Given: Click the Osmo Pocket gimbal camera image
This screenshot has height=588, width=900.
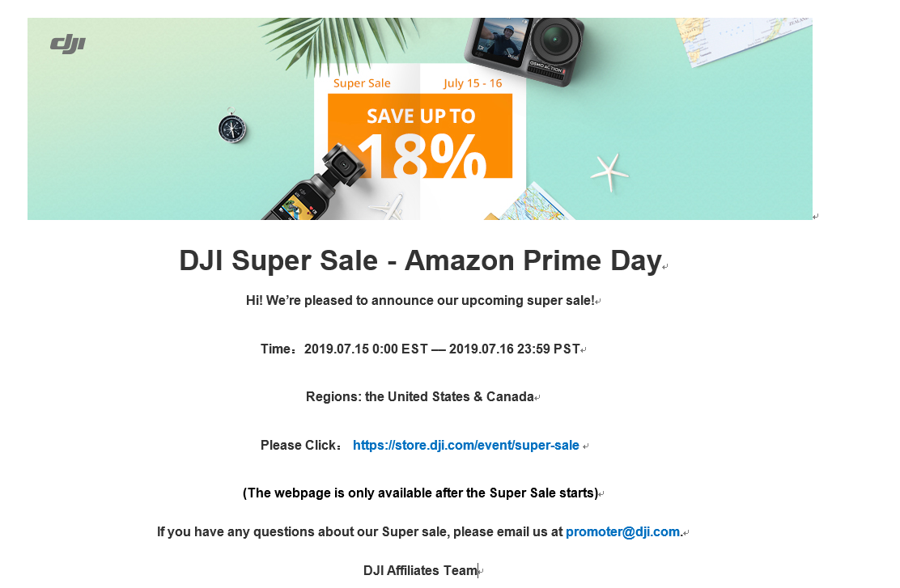Looking at the screenshot, I should (310, 188).
